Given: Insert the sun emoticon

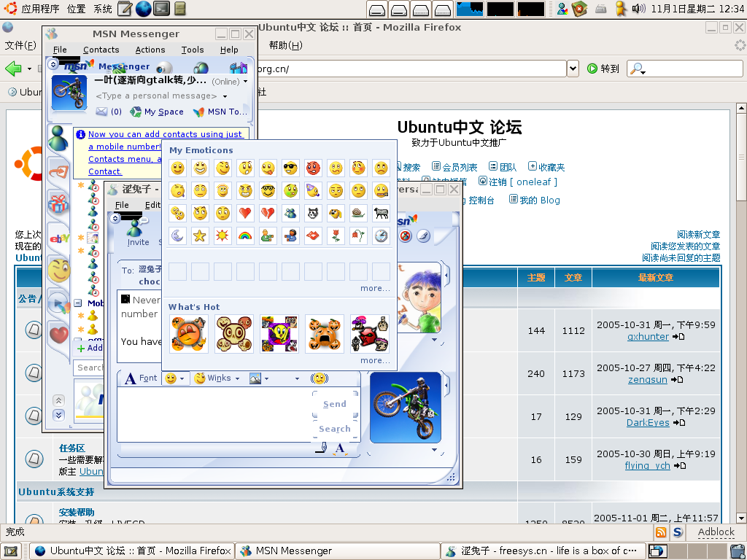Looking at the screenshot, I should (222, 236).
